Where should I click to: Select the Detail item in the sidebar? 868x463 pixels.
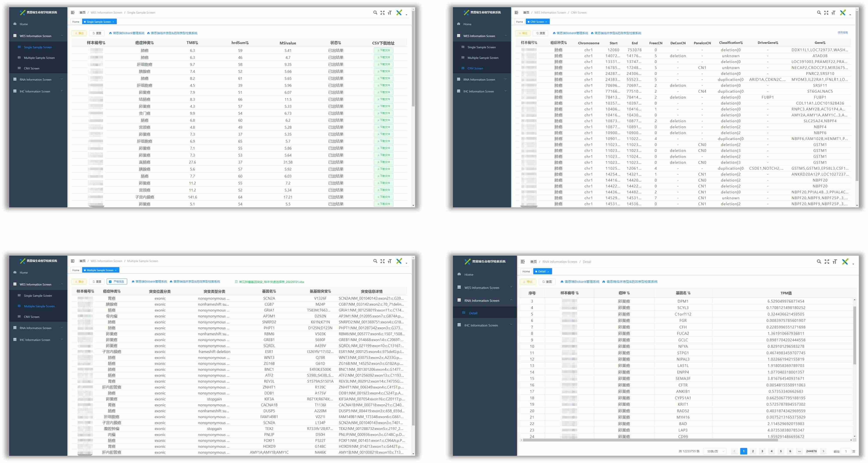point(473,313)
